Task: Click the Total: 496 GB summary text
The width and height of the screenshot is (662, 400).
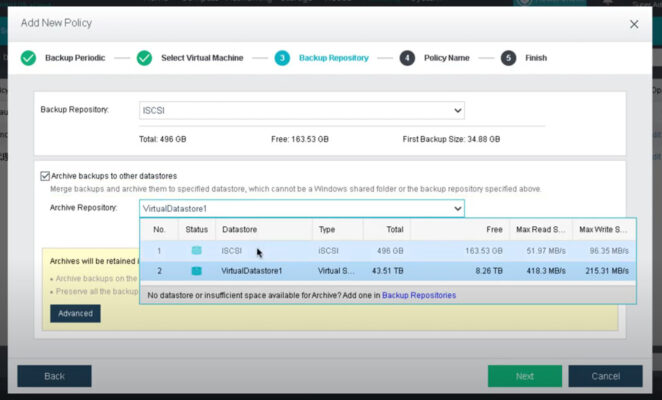Action: (163, 139)
